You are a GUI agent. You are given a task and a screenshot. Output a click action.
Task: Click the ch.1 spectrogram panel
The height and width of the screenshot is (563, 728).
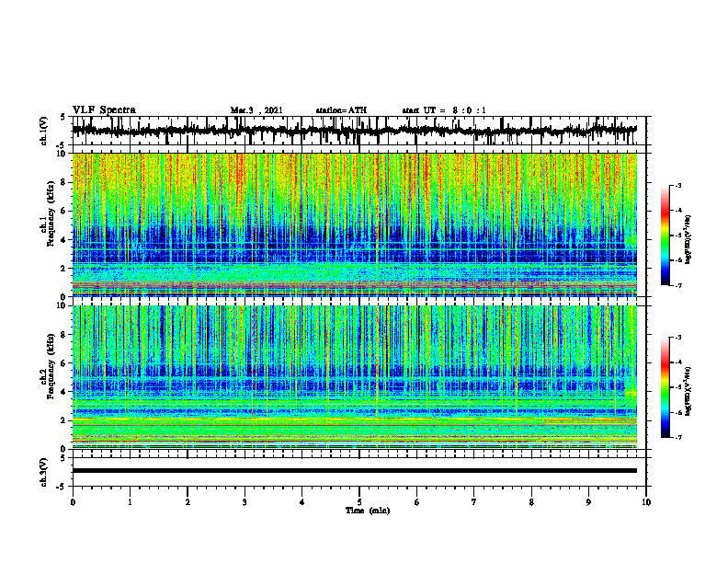tap(355, 224)
